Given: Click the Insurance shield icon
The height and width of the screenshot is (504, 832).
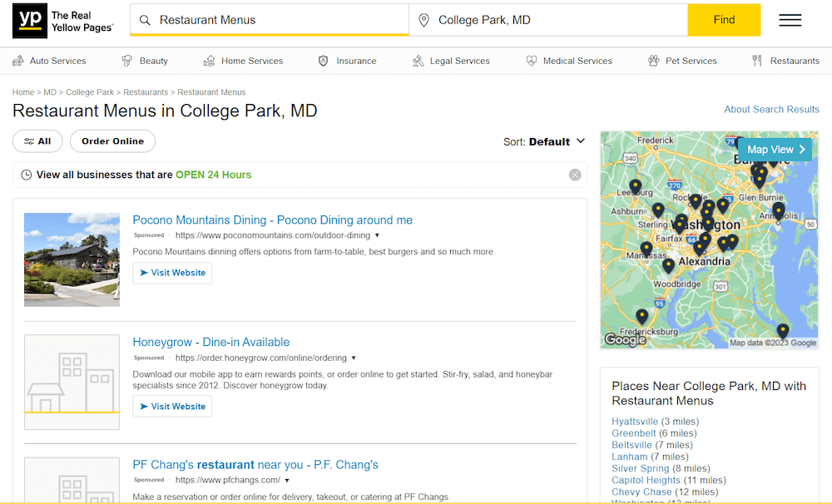Looking at the screenshot, I should (323, 61).
